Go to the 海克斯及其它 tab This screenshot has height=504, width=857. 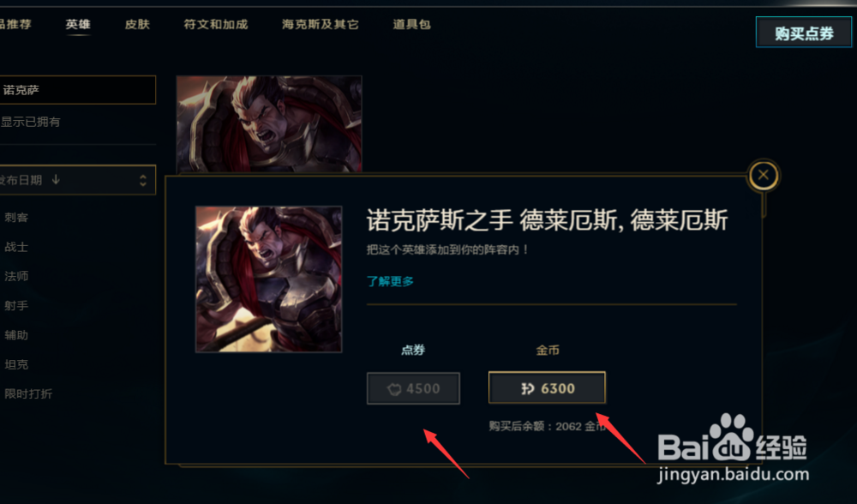click(321, 24)
